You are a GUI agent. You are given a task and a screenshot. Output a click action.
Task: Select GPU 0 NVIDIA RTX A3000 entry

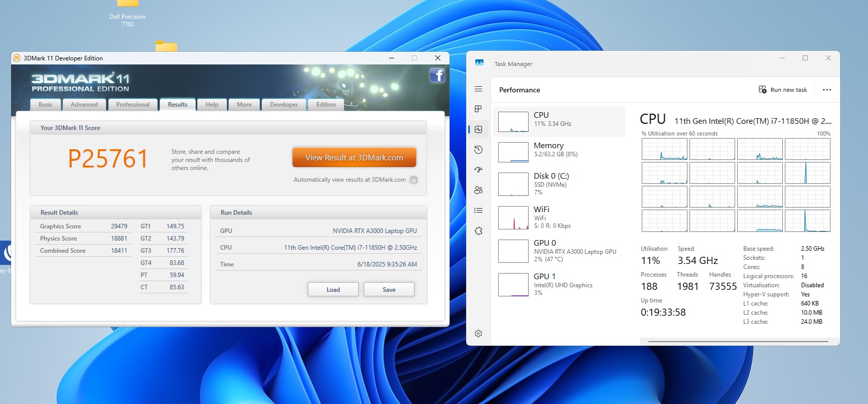[559, 251]
